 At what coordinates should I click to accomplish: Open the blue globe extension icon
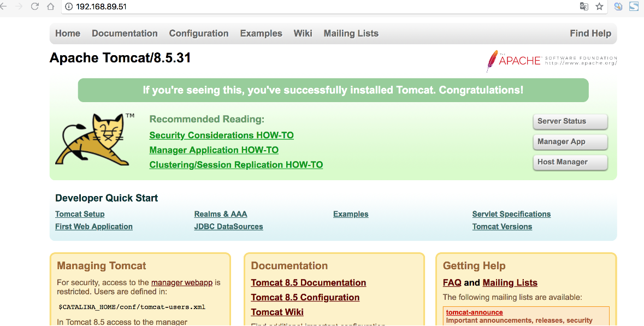point(618,6)
